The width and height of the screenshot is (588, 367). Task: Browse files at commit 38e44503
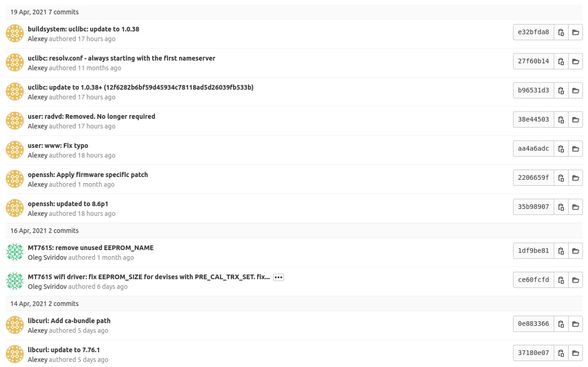click(x=576, y=120)
